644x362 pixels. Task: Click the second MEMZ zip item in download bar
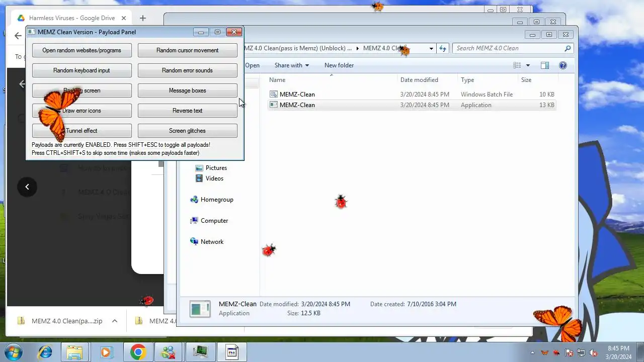(155, 321)
